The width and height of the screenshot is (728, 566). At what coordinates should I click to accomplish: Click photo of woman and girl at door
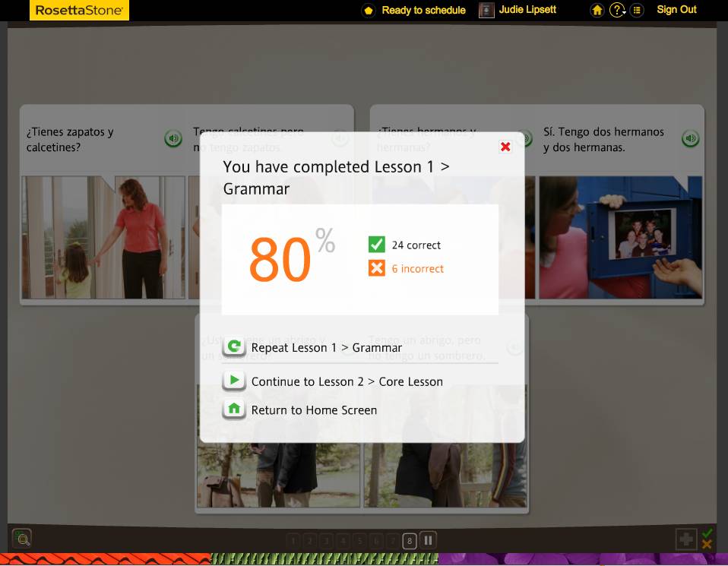(103, 237)
